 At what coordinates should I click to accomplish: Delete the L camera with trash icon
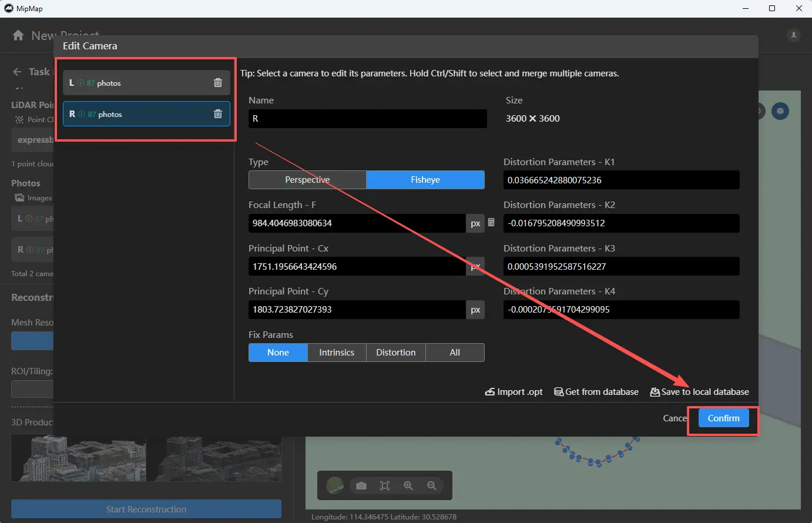218,83
